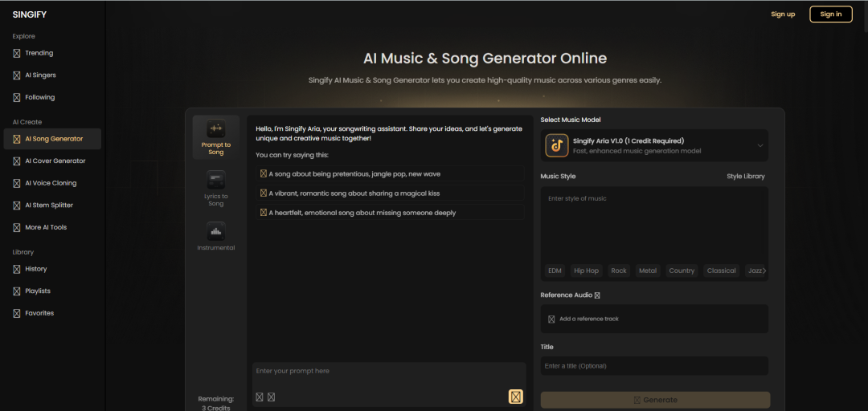Click the icon beside the missing someone suggestion
This screenshot has height=411, width=868.
pyautogui.click(x=264, y=213)
